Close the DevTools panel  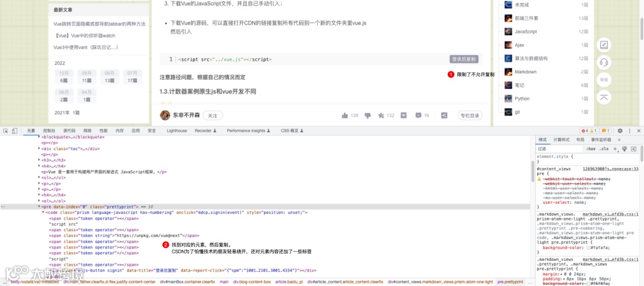[639, 130]
